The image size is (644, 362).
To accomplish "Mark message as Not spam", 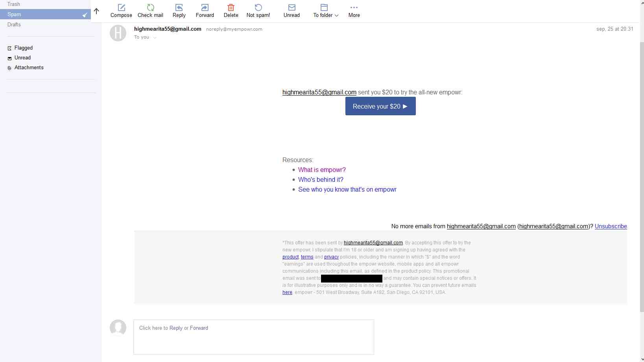I will click(258, 11).
